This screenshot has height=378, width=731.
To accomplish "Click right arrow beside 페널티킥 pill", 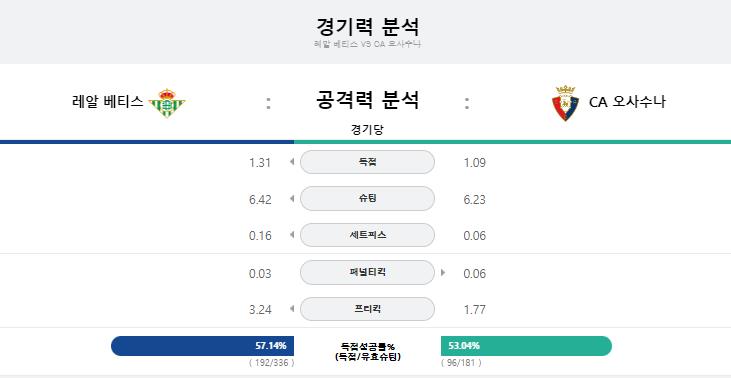I will [x=442, y=272].
